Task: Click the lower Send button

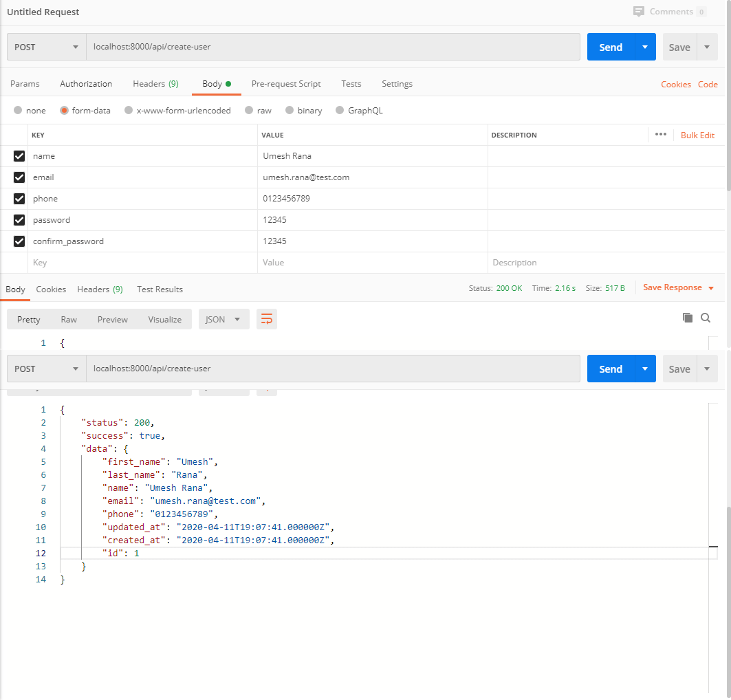Action: 611,369
